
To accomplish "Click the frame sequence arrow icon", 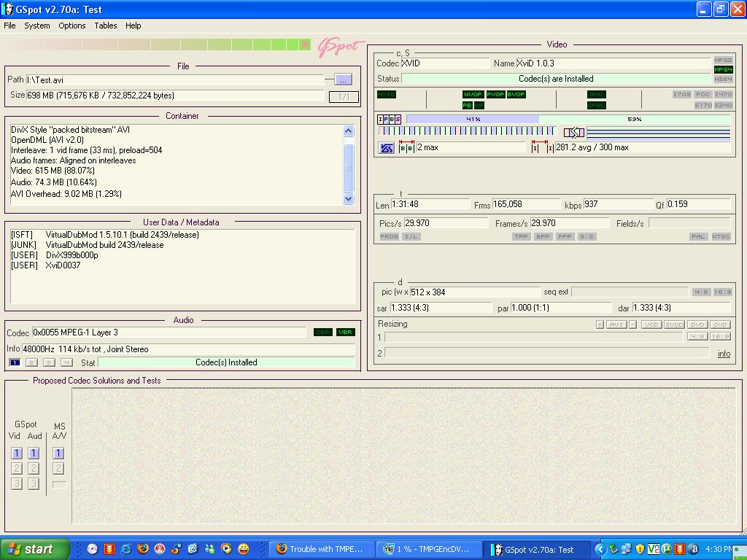I will click(573, 132).
